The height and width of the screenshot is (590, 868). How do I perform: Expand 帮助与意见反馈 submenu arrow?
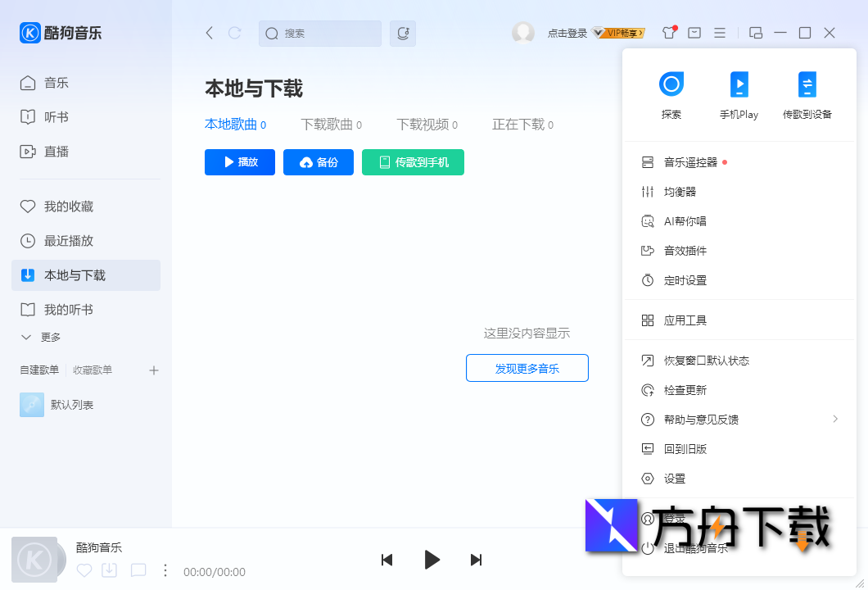[836, 419]
